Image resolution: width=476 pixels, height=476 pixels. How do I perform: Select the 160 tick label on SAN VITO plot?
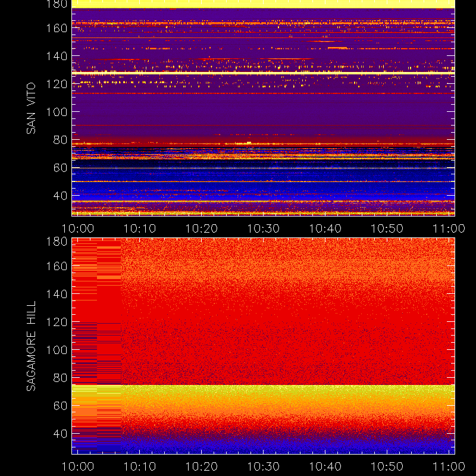click(x=57, y=28)
